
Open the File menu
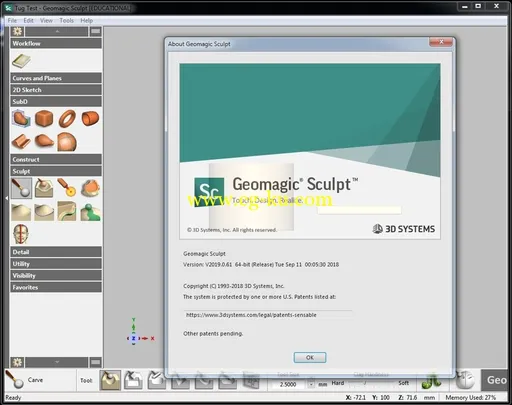click(x=12, y=21)
